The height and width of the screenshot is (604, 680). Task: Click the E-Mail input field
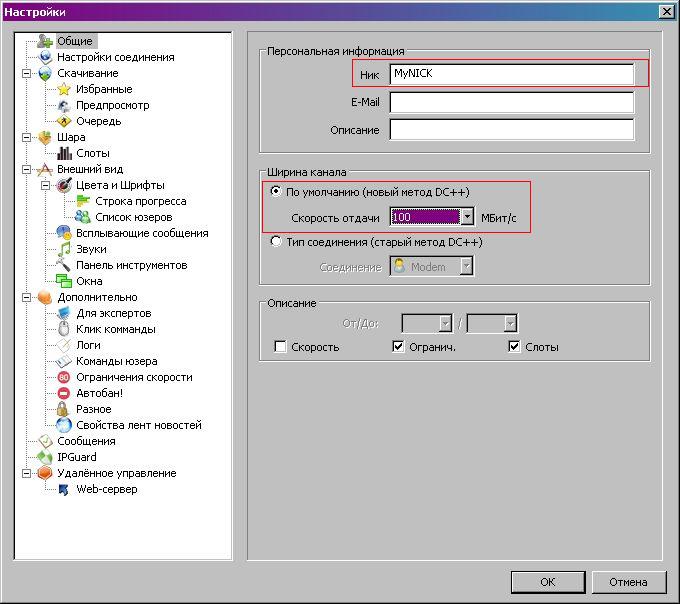[x=511, y=102]
